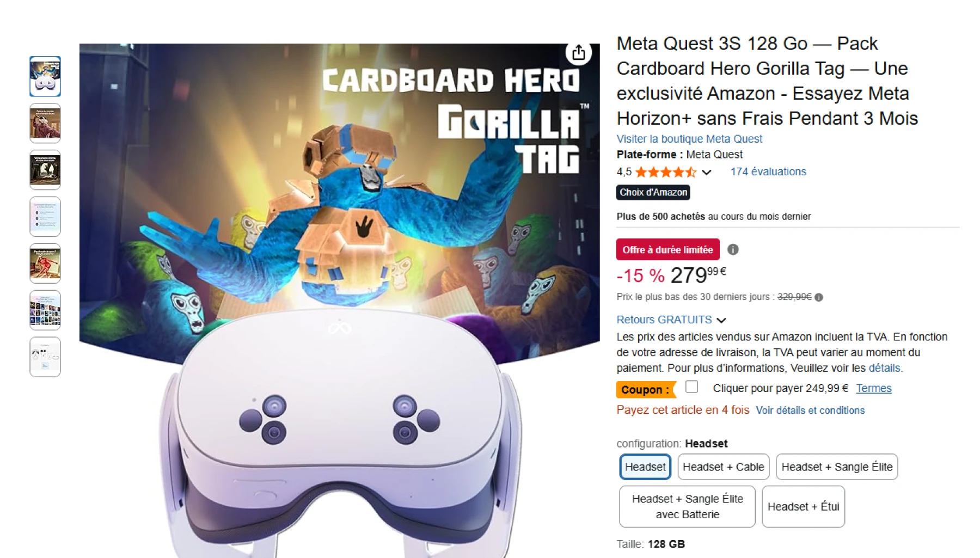
Task: Click the Termes coupon link
Action: [x=873, y=388]
